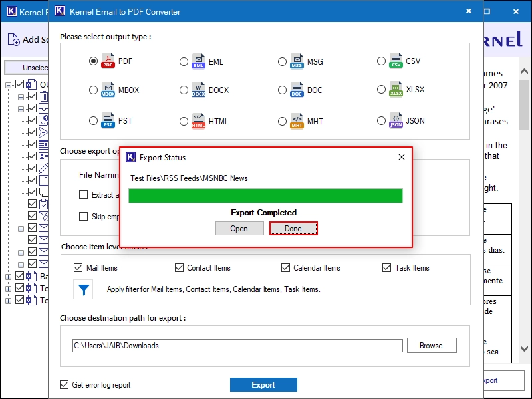Select the MBOX radio button
This screenshot has height=399, width=532.
[x=93, y=90]
